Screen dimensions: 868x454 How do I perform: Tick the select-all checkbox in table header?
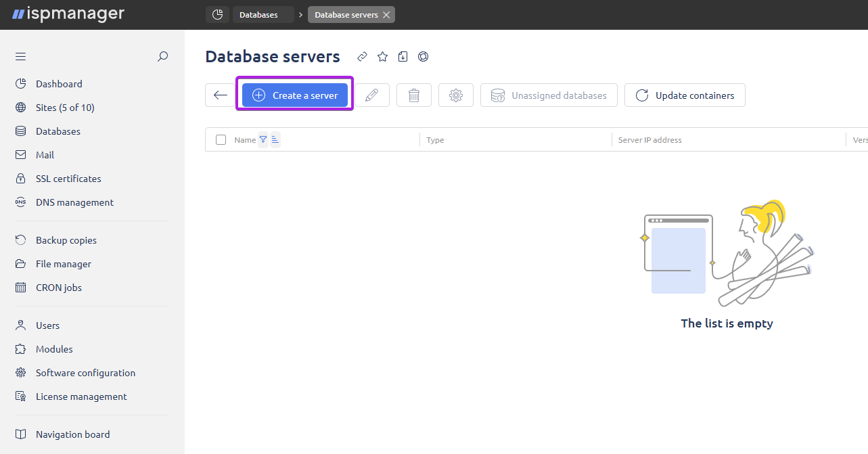[x=221, y=140]
